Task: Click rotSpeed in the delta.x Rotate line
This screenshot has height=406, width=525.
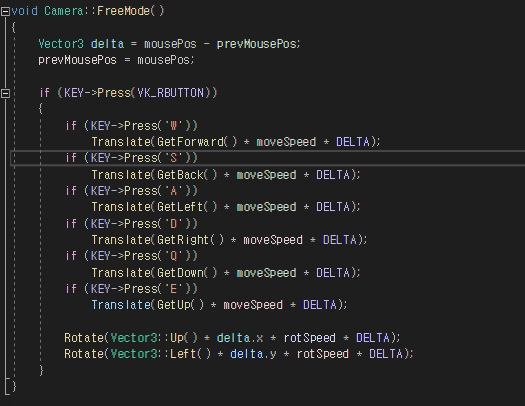Action: click(310, 338)
